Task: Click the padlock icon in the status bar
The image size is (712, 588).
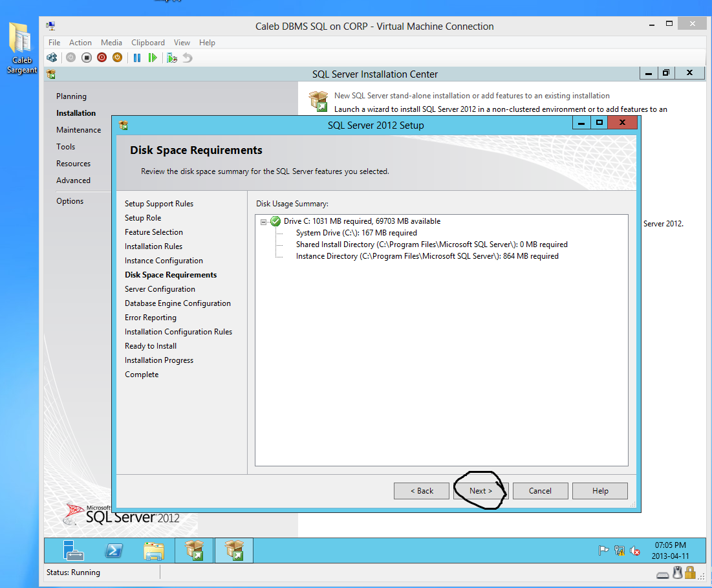Action: [x=690, y=572]
